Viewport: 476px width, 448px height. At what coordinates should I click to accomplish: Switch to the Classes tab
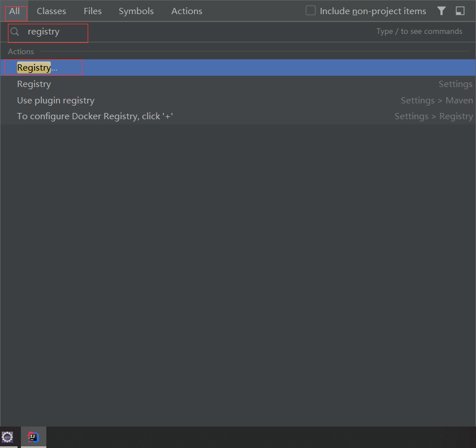(51, 11)
